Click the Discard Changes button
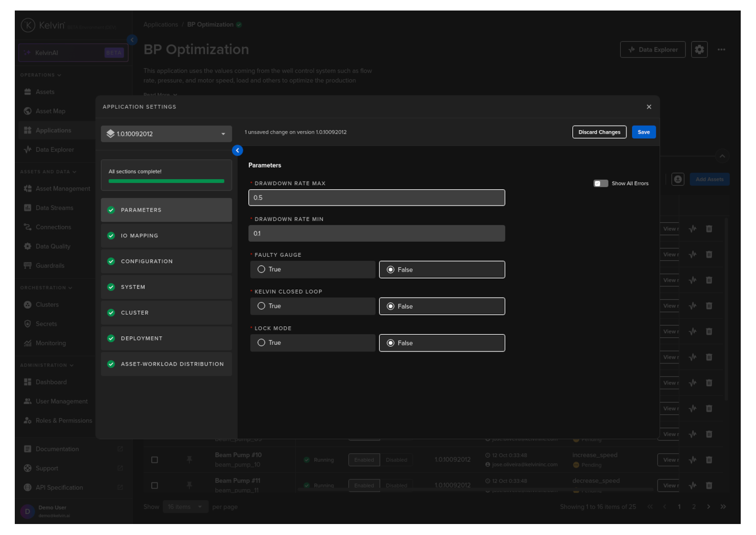The image size is (756, 535). 599,132
